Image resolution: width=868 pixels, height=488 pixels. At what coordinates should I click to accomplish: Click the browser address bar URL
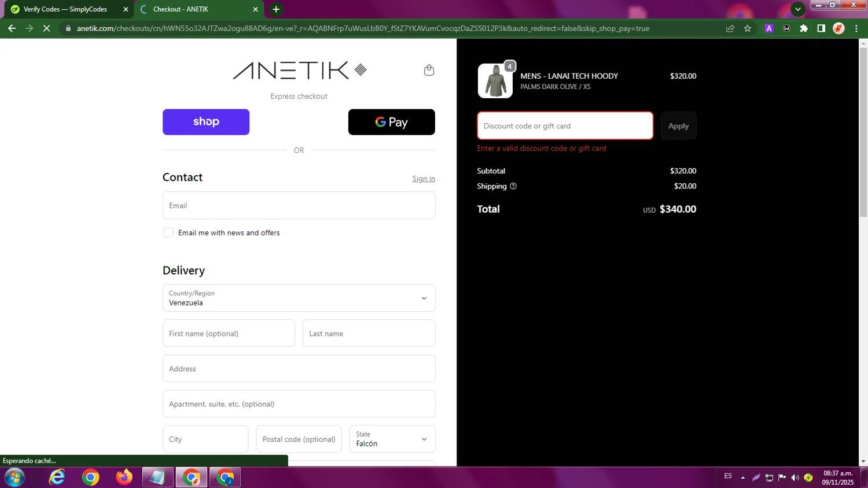(363, 28)
